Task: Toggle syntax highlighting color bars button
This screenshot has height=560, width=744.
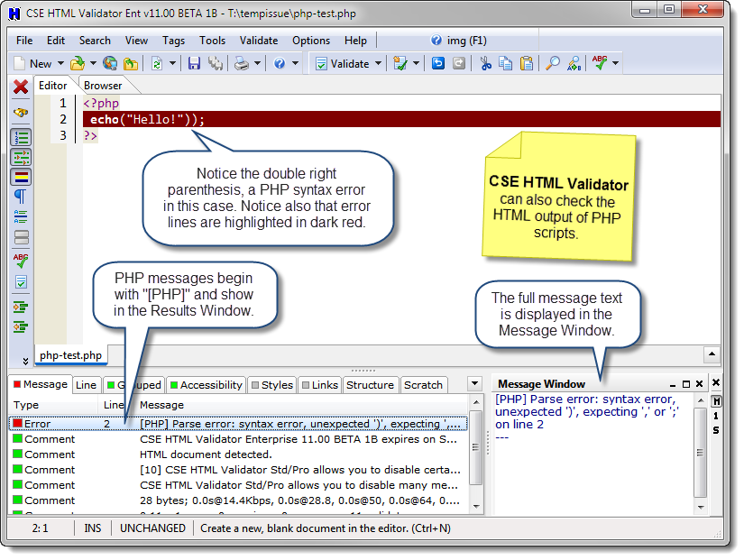Action: 21,178
